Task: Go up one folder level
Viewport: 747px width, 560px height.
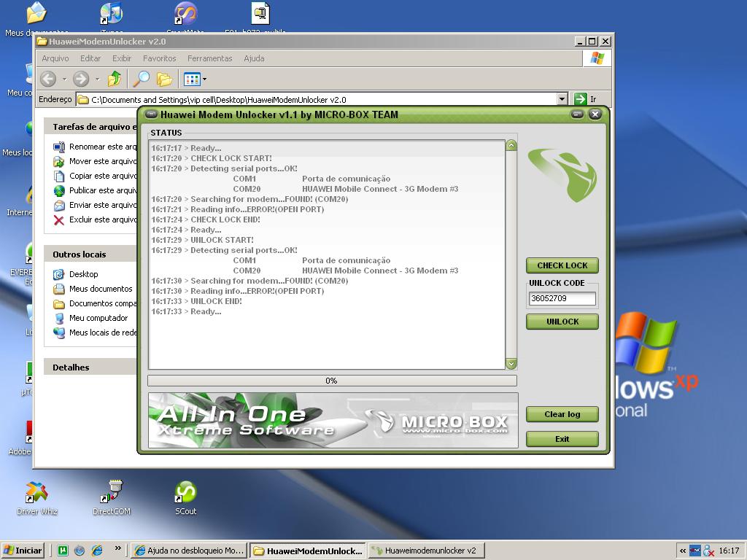Action: pos(115,79)
